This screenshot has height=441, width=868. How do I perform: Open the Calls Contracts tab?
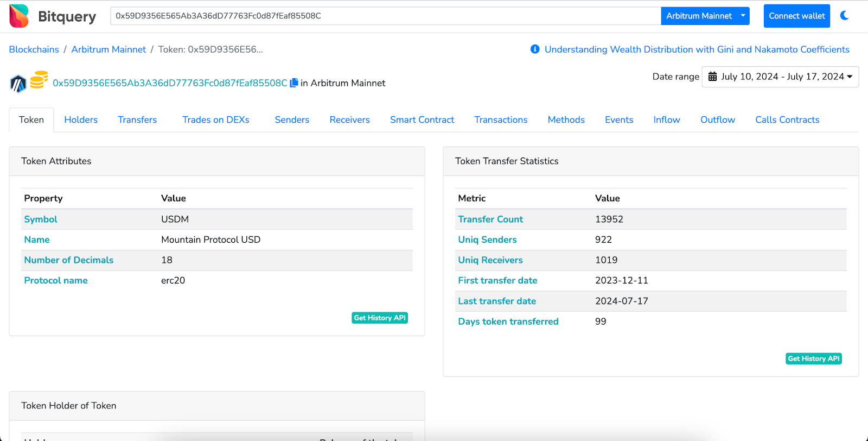coord(787,119)
